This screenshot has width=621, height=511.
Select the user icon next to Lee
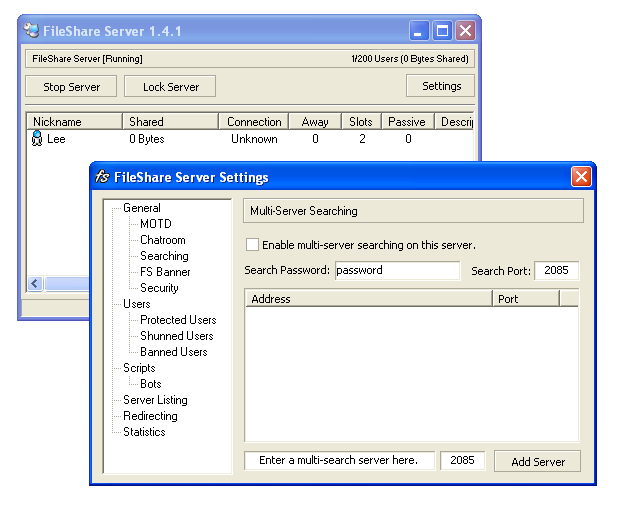coord(37,139)
